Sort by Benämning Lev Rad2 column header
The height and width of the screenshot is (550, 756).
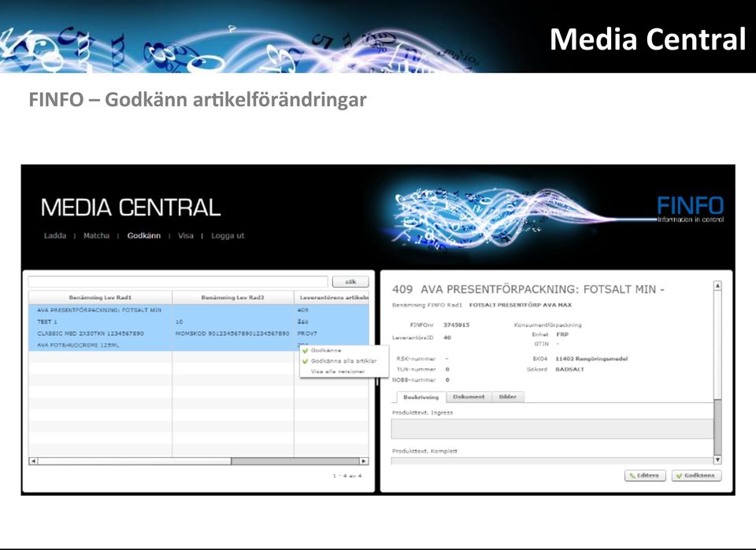tap(233, 297)
